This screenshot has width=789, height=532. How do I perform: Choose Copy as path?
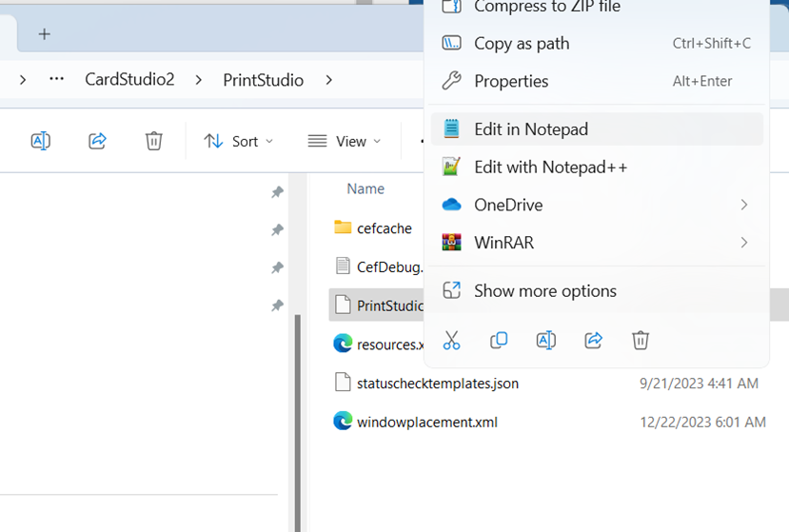[x=597, y=43]
